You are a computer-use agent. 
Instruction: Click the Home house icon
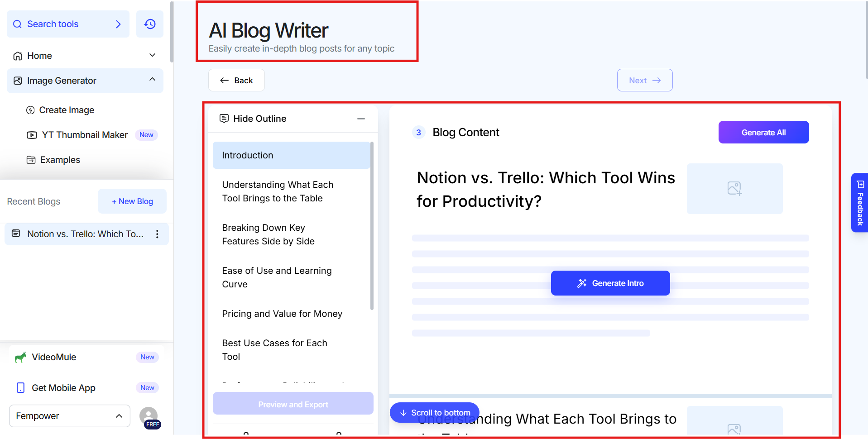[18, 56]
